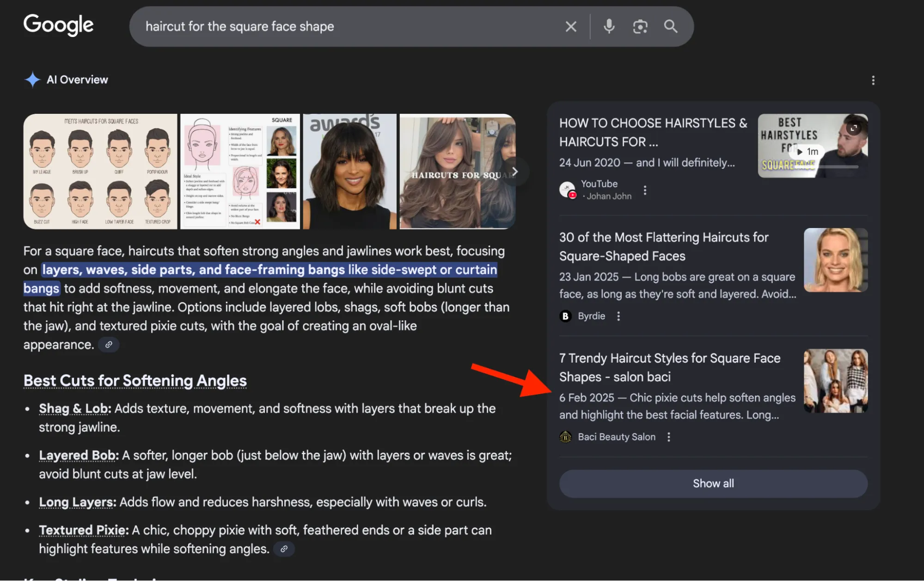Click the Johan John YouTube channel avatar
Viewport: 924px width, 581px height.
(568, 190)
